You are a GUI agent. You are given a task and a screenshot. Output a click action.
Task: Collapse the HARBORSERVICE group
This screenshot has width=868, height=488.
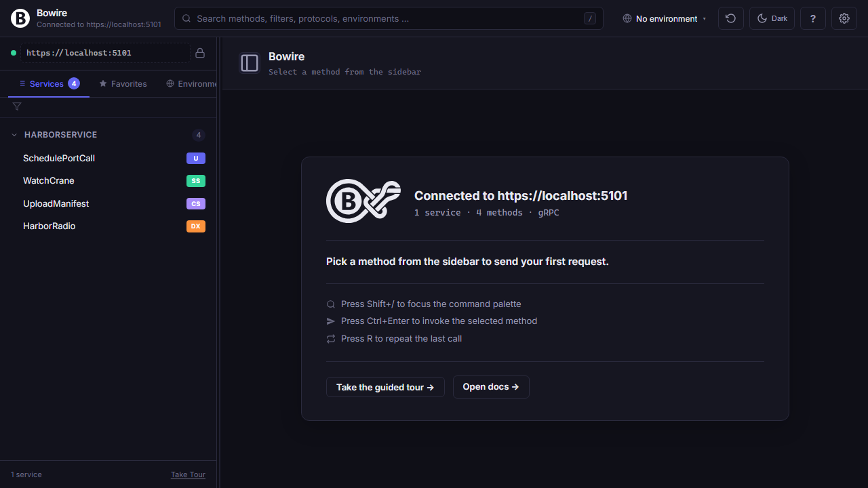(x=108, y=135)
